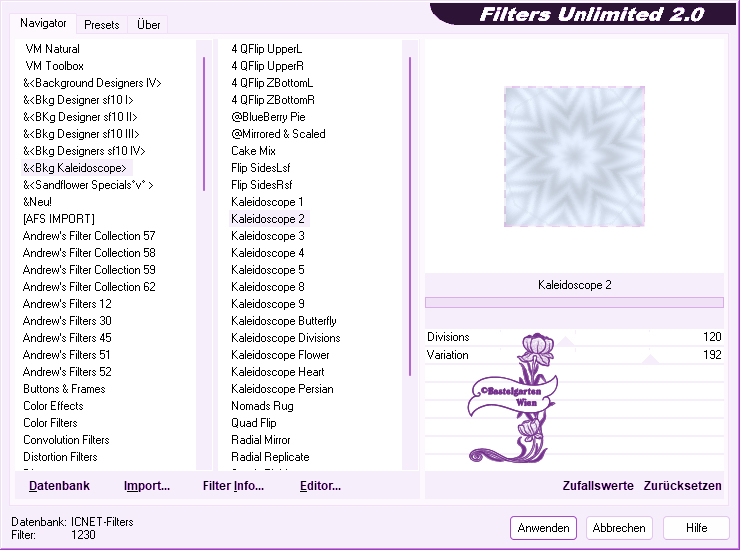Select VM Toolbox category
This screenshot has height=550, width=740.
(54, 66)
